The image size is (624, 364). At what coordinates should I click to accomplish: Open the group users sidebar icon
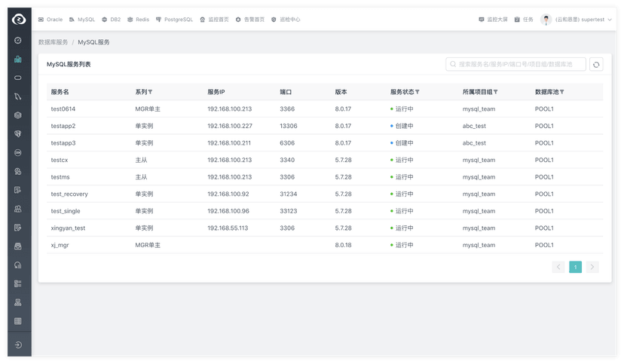point(18,209)
